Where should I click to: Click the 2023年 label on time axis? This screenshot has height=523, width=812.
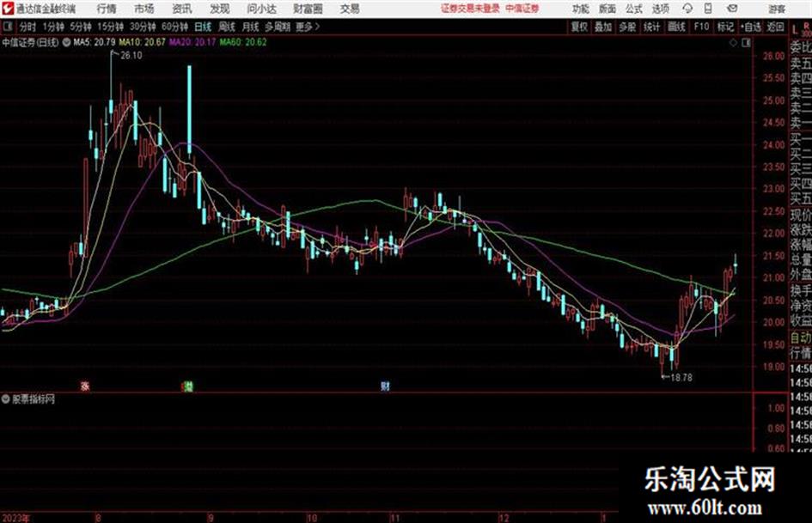click(16, 518)
